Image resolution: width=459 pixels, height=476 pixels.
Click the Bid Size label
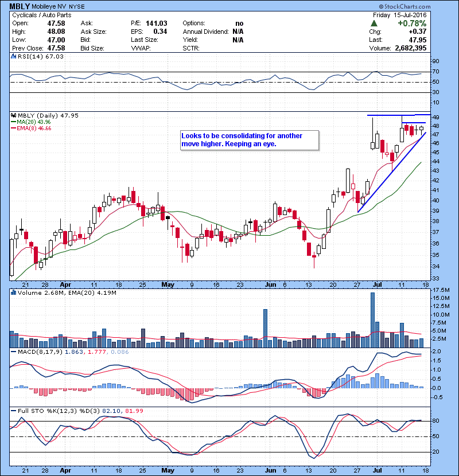click(x=92, y=48)
